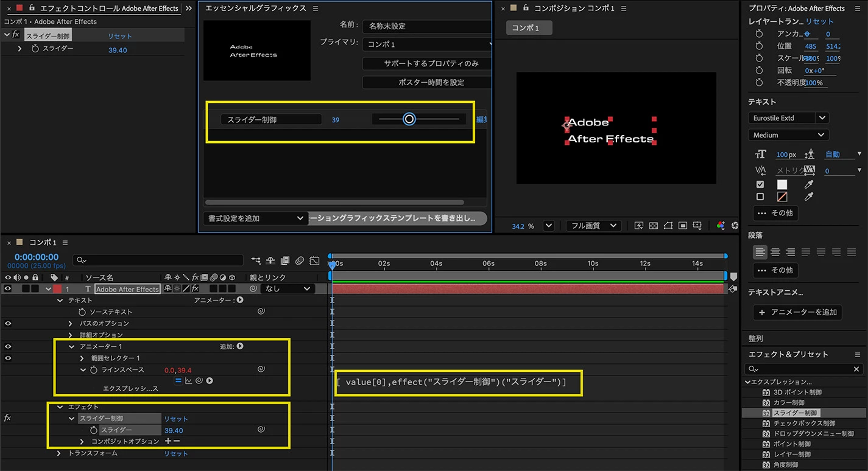Image resolution: width=868 pixels, height=471 pixels.
Task: Click the slider stopwatch in the timeline
Action: click(x=94, y=430)
